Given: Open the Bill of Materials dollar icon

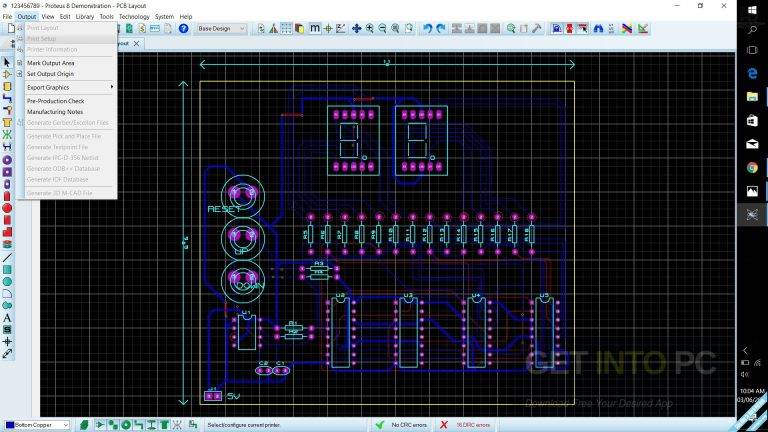Looking at the screenshot, I should tap(142, 28).
